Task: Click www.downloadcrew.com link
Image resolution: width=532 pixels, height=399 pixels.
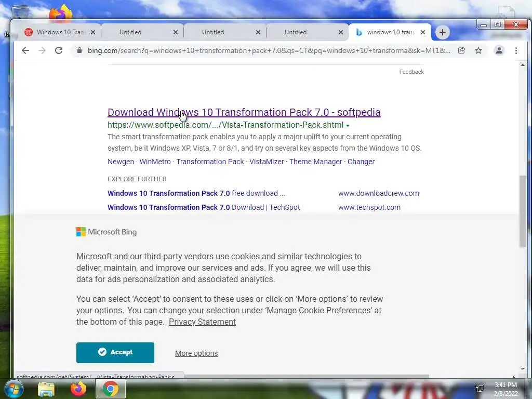Action: [378, 193]
